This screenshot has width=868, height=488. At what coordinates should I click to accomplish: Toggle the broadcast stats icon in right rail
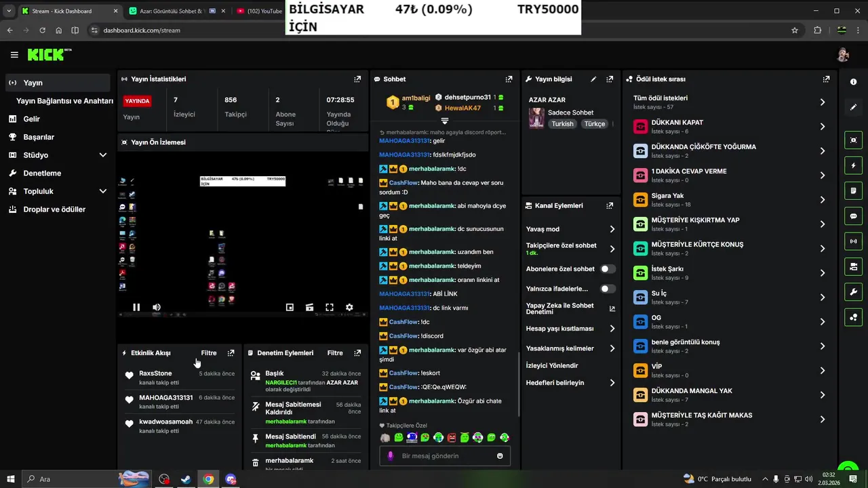[853, 241]
